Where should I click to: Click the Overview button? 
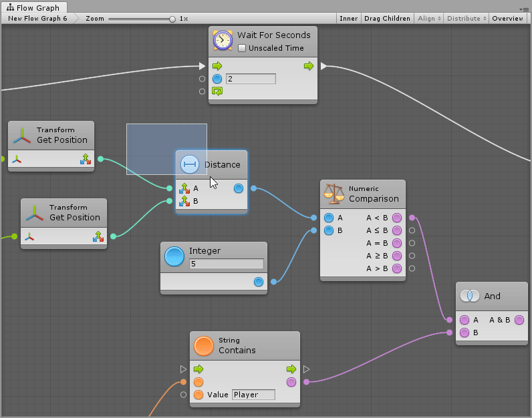point(507,19)
